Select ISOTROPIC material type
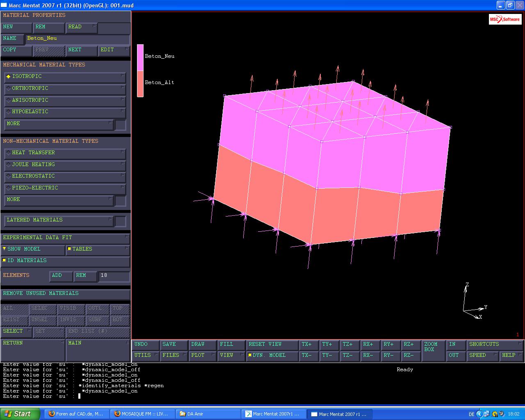525x420 pixels. pos(65,77)
